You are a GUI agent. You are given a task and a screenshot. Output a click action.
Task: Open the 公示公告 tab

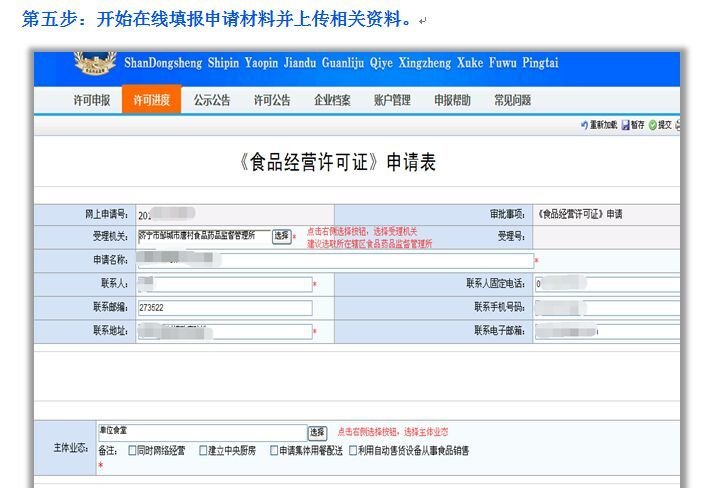[x=212, y=100]
